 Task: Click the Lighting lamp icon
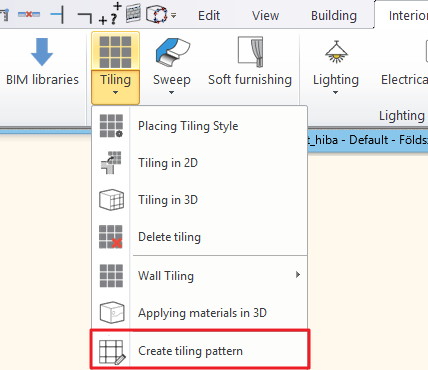tap(336, 52)
